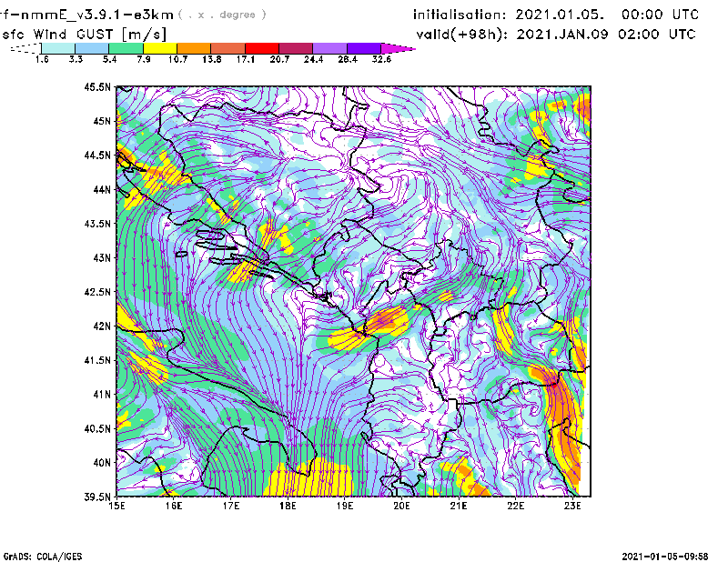Click the green legend swatch
The height and width of the screenshot is (562, 728).
point(126,48)
